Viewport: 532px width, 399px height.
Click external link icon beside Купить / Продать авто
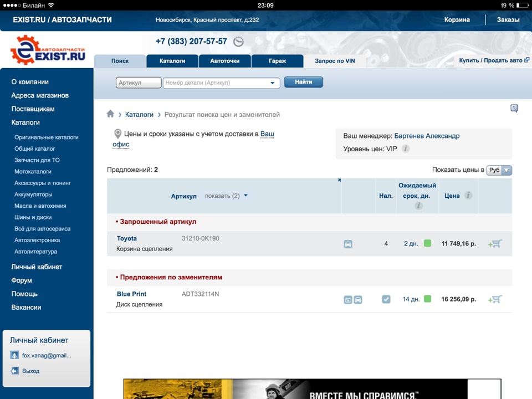point(526,60)
